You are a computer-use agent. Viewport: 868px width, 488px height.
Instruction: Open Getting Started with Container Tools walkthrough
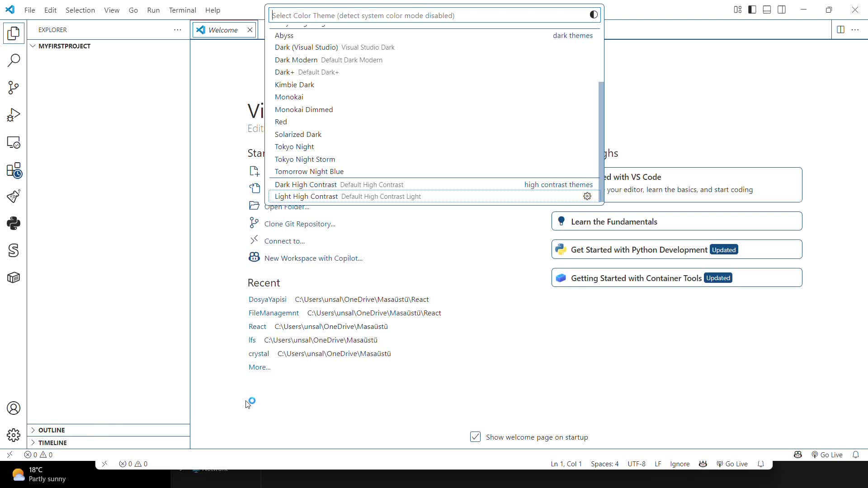tap(677, 278)
